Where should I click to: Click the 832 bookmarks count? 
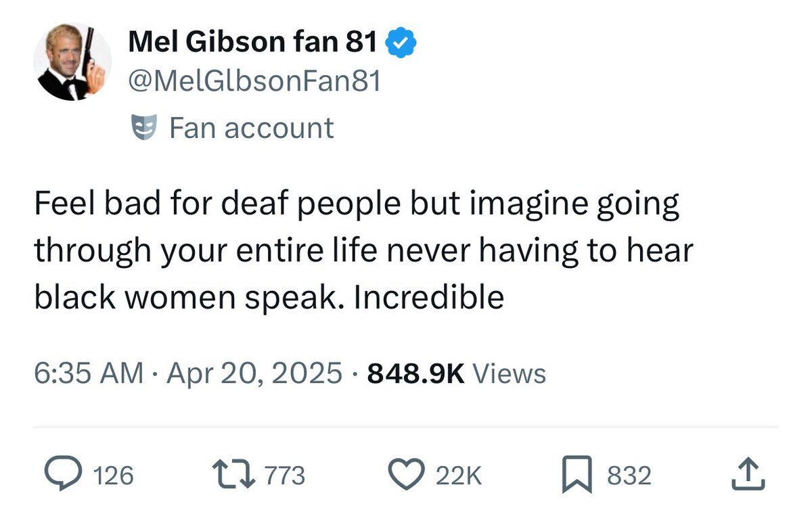[629, 476]
